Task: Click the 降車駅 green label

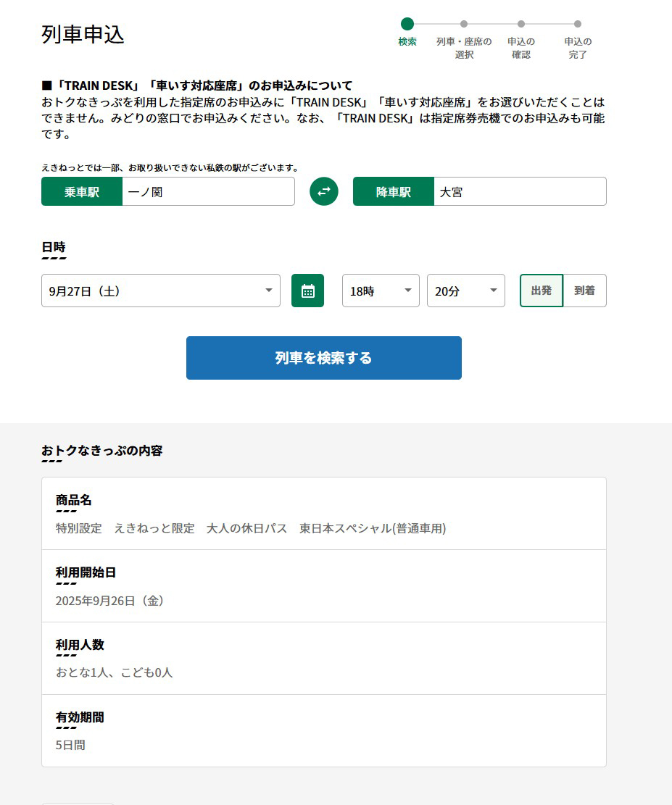Action: [x=394, y=191]
